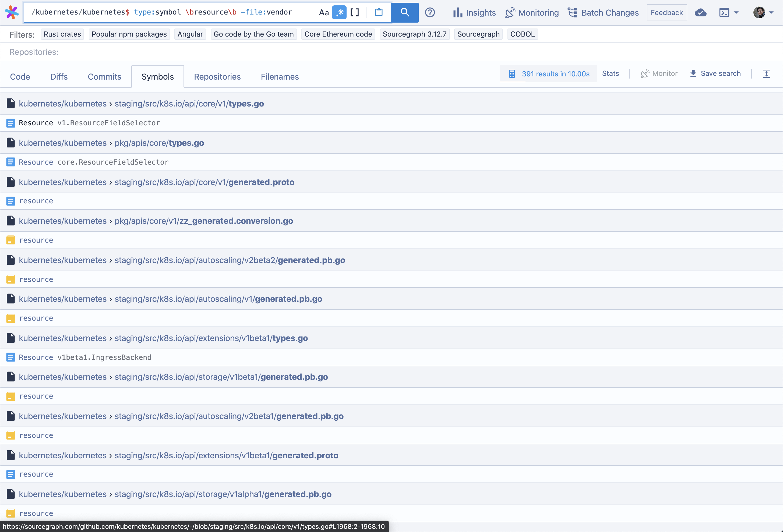This screenshot has width=783, height=532.
Task: Click the collapse all results icon
Action: 767,74
